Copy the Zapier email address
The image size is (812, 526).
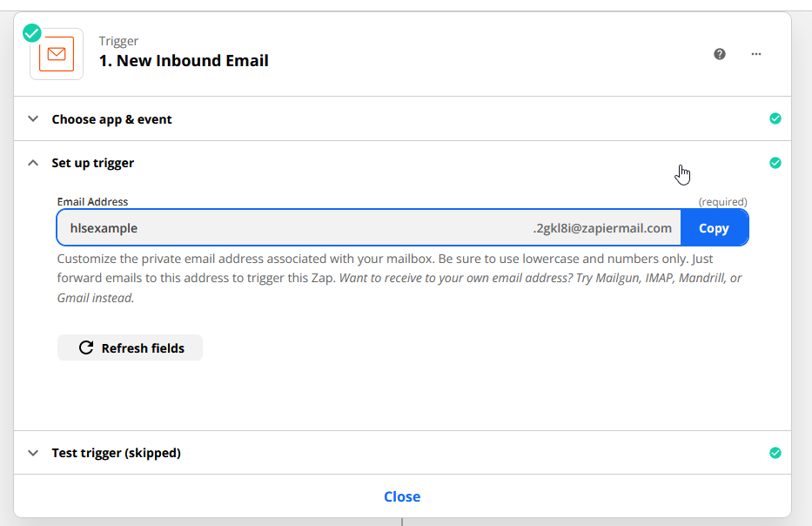(714, 227)
